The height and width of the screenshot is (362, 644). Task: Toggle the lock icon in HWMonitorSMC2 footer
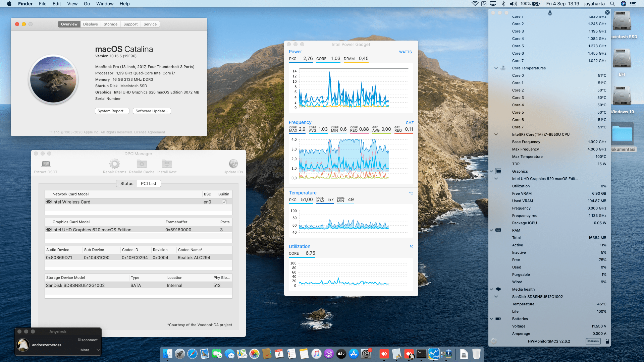point(607,341)
